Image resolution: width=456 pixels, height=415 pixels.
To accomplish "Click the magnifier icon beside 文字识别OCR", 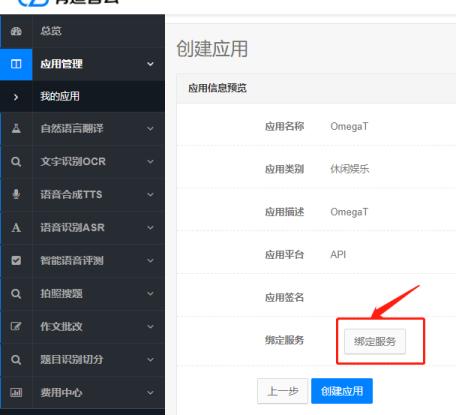I will click(x=16, y=162).
